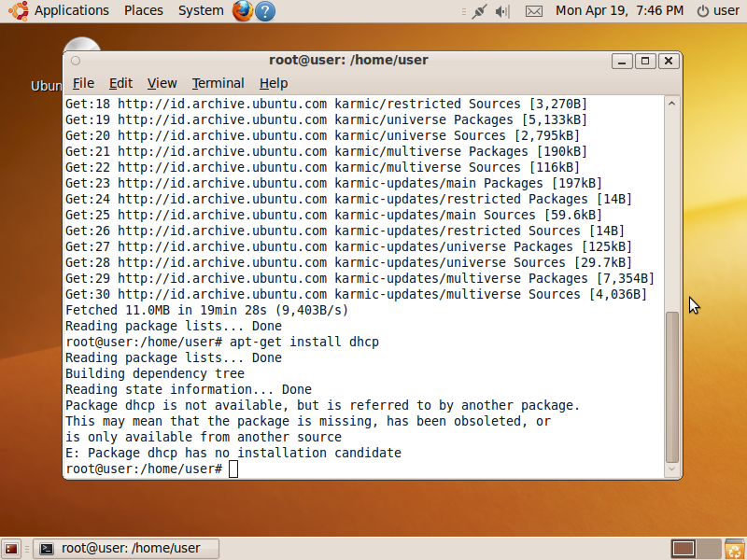The image size is (747, 560).
Task: Click the scrollbar down arrow in terminal
Action: [671, 469]
